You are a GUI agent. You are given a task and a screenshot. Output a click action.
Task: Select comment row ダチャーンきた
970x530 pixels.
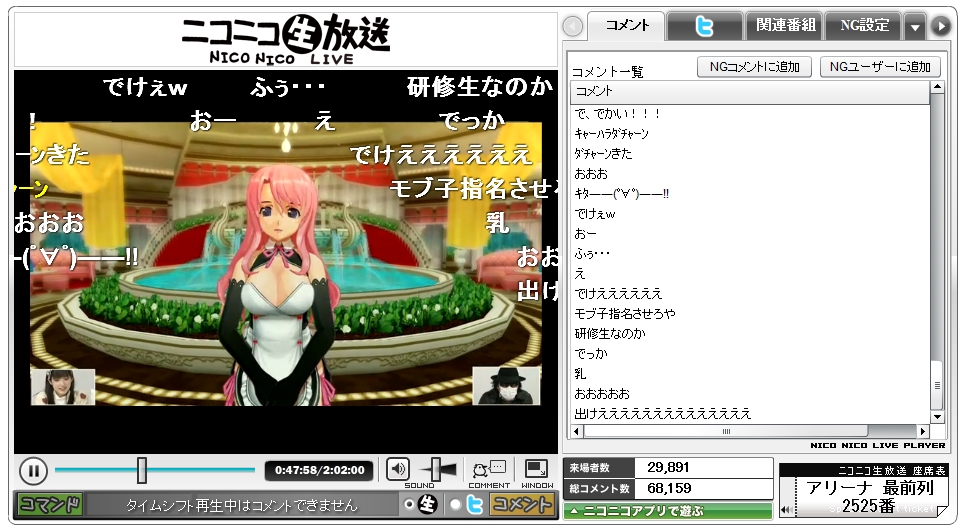(x=750, y=153)
